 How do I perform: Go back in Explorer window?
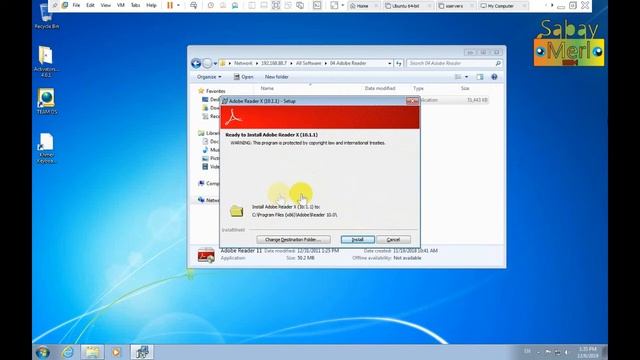click(196, 63)
